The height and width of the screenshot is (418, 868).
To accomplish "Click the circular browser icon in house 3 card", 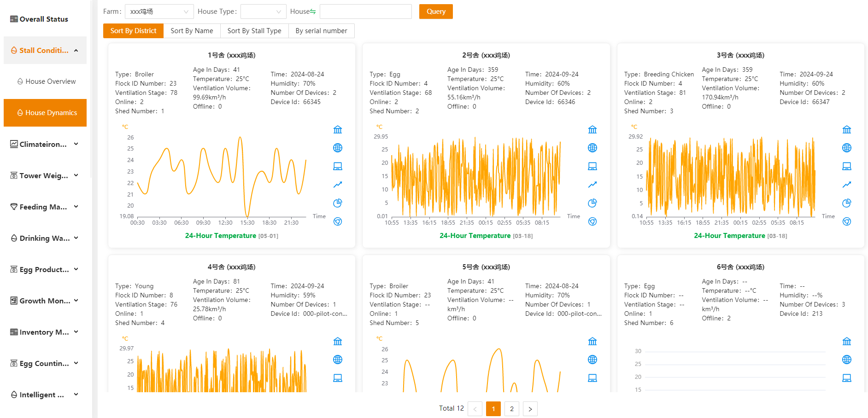I will coord(847,221).
